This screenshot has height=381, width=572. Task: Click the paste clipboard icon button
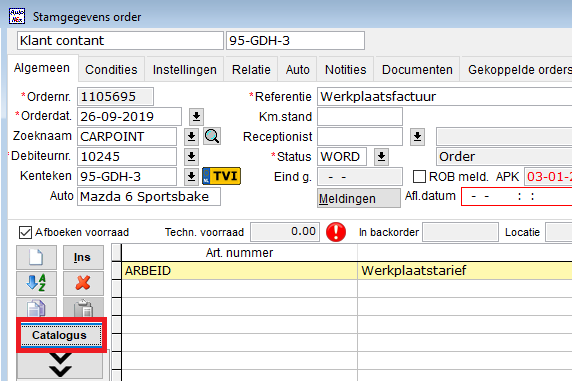tap(83, 307)
